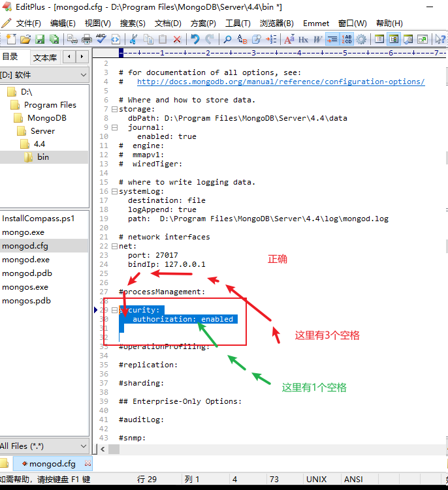Image resolution: width=448 pixels, height=490 pixels.
Task: Delete selection with the red X icon
Action: click(x=177, y=39)
